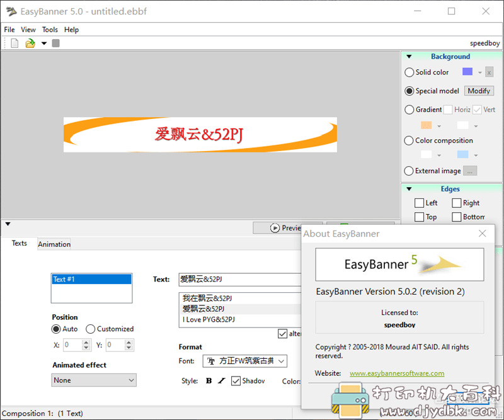Click the speedboy label in the toolbar
Viewport: 504px width, 420px height.
[x=484, y=43]
